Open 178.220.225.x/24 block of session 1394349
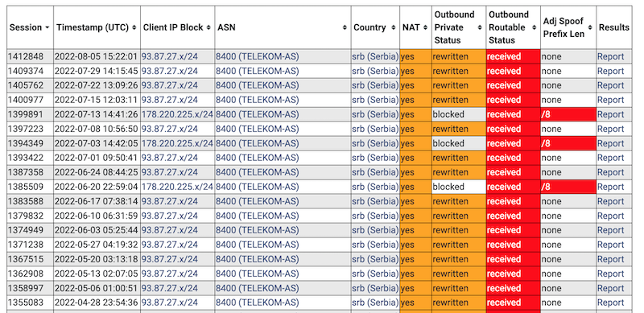The height and width of the screenshot is (313, 644). (x=177, y=143)
